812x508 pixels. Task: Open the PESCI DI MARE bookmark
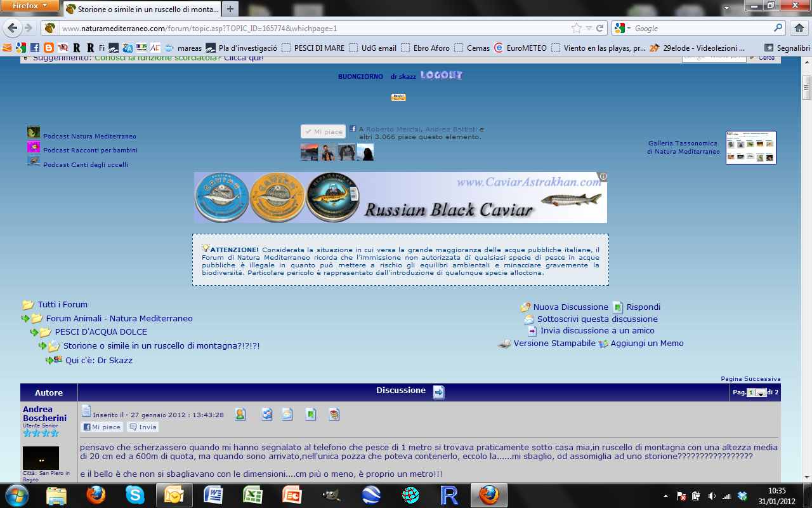pyautogui.click(x=313, y=48)
